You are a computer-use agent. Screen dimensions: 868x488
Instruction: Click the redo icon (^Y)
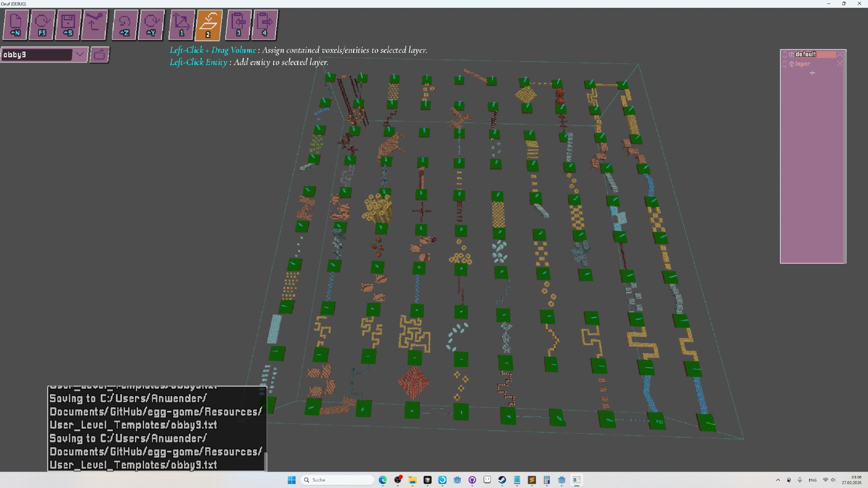point(151,24)
